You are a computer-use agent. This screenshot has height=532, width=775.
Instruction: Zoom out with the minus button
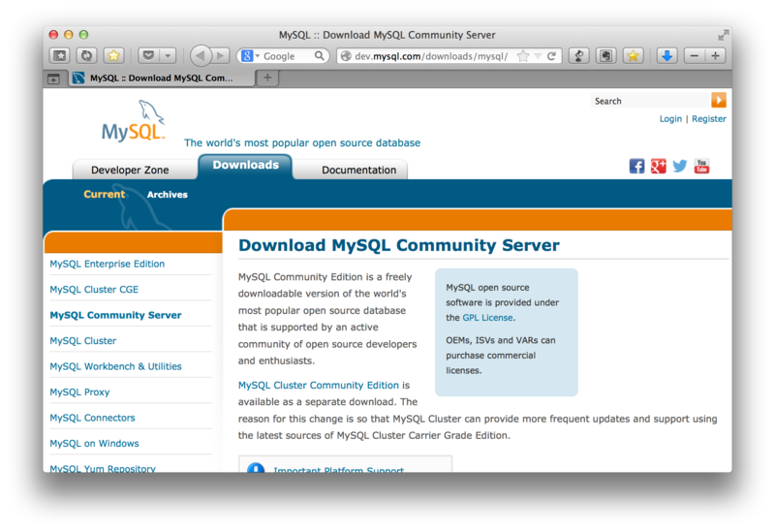click(x=695, y=56)
